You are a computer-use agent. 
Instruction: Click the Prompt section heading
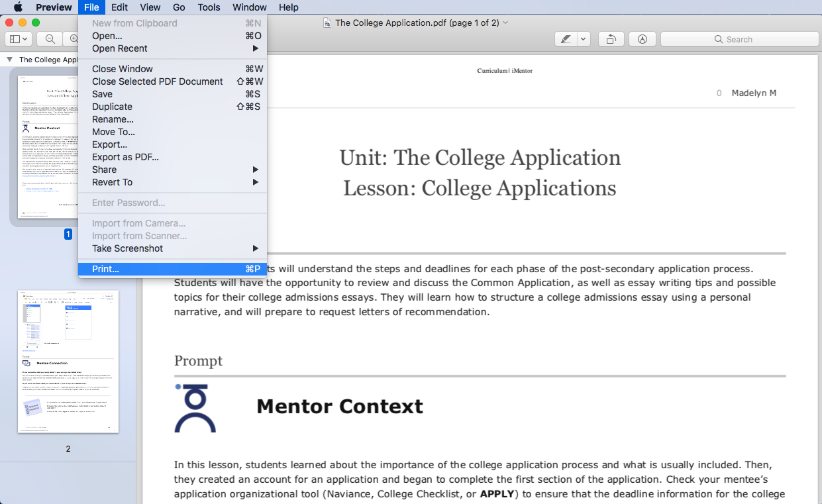point(198,361)
